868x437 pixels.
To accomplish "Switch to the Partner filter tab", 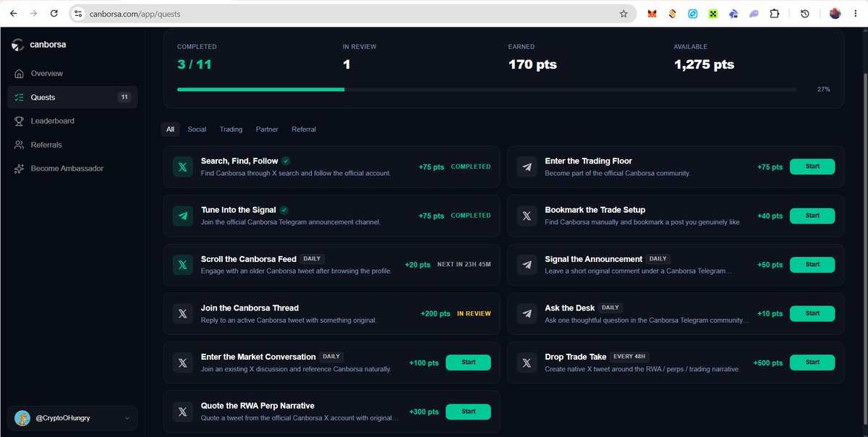I will tap(267, 130).
